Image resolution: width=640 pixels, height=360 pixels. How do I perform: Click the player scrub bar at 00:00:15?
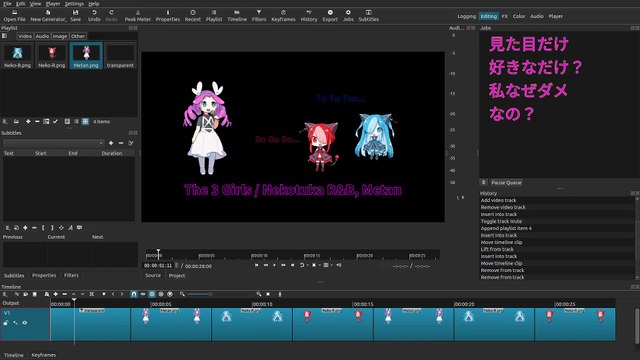[311, 256]
